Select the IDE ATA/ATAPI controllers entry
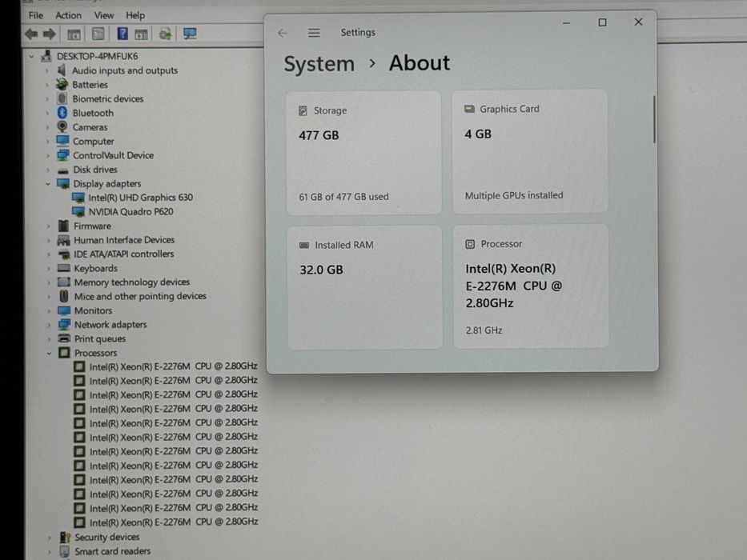Viewport: 747px width, 560px height. click(x=123, y=254)
